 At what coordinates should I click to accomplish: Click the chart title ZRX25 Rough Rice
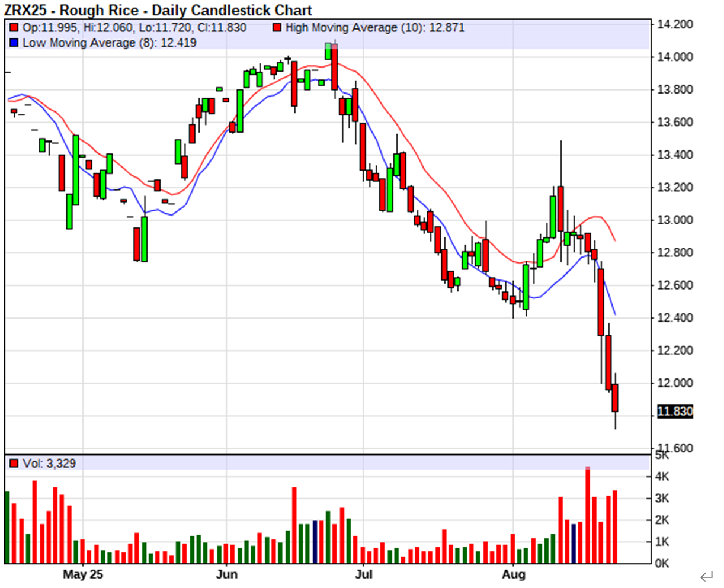[x=158, y=11]
